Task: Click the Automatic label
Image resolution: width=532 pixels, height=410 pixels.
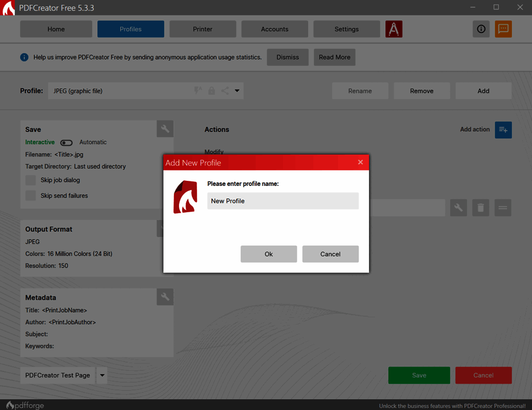Action: pos(93,142)
